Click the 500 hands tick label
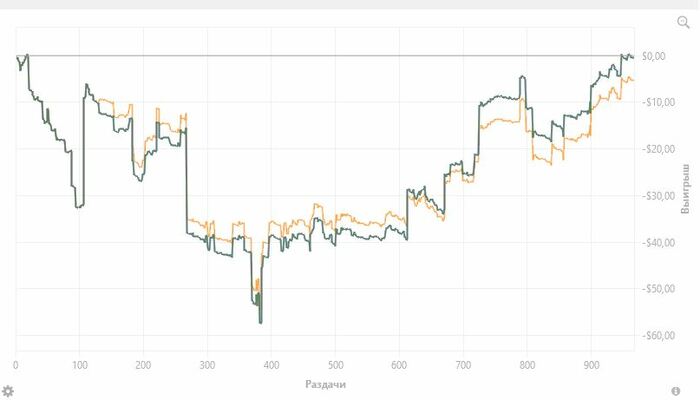The width and height of the screenshot is (700, 400). pos(335,365)
